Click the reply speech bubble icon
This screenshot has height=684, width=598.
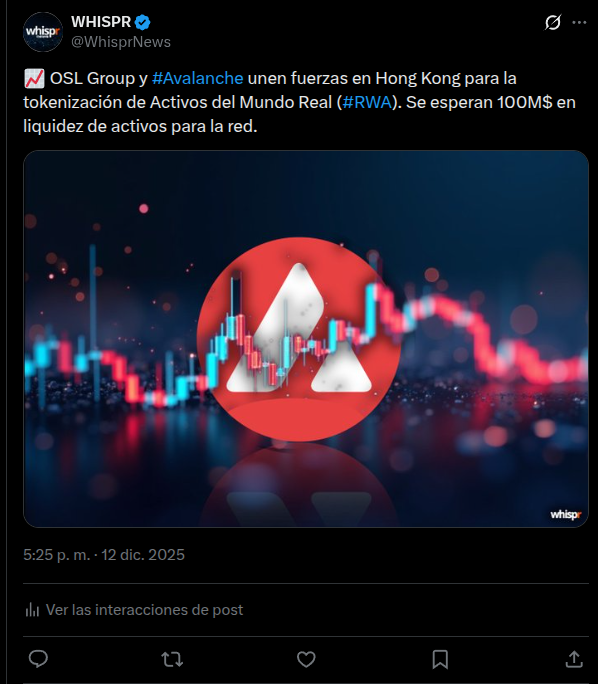[x=38, y=659]
